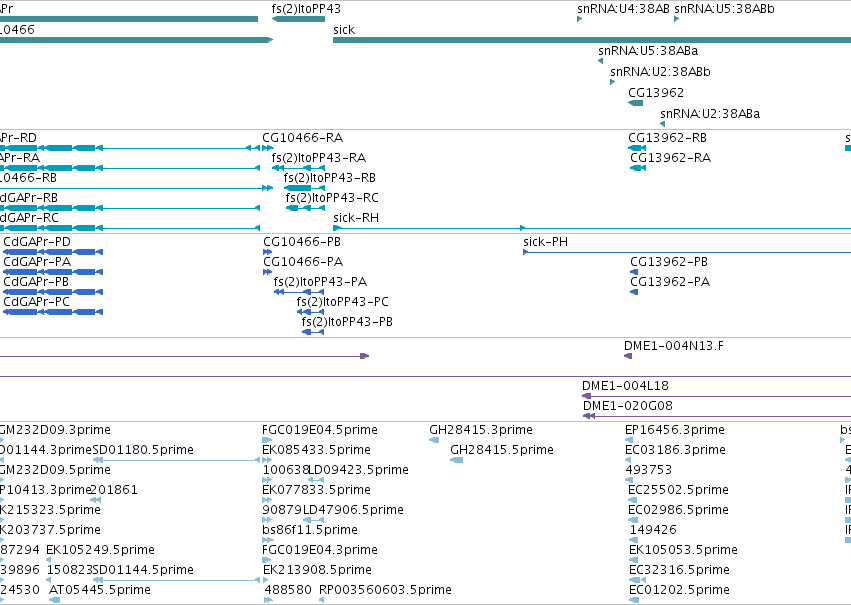Image resolution: width=851 pixels, height=605 pixels.
Task: Select the snRNA:U5:38ABb gene label
Action: (x=724, y=9)
